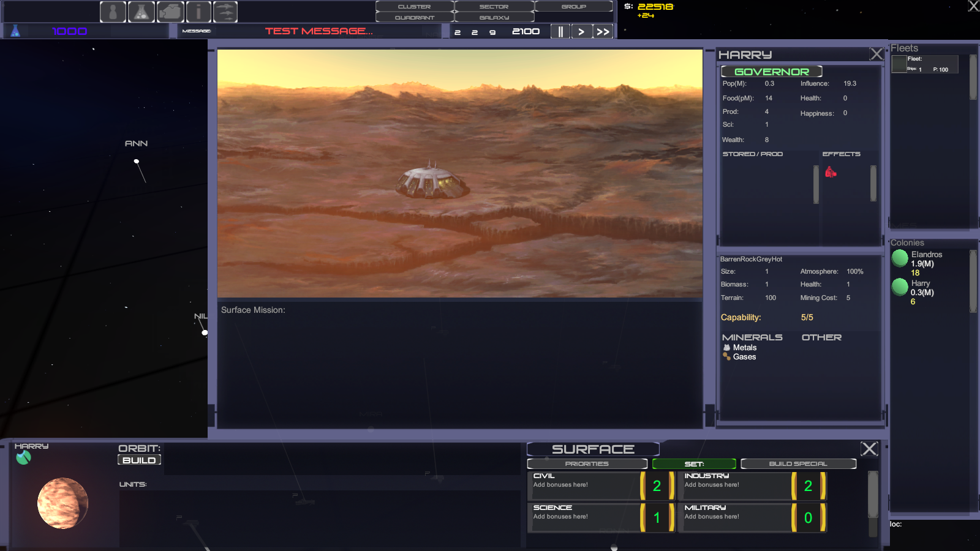Switch to the Galaxy view
The image size is (980, 551).
[494, 17]
